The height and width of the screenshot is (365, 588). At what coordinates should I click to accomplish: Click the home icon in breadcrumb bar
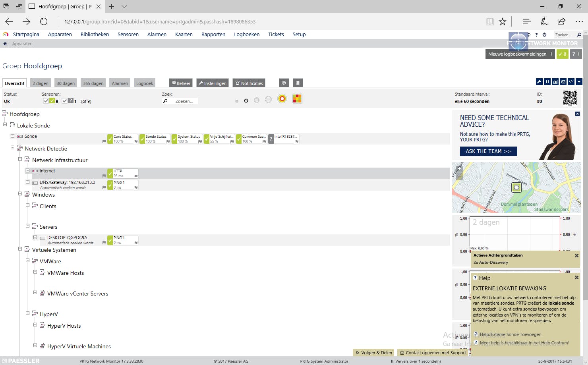(5, 44)
